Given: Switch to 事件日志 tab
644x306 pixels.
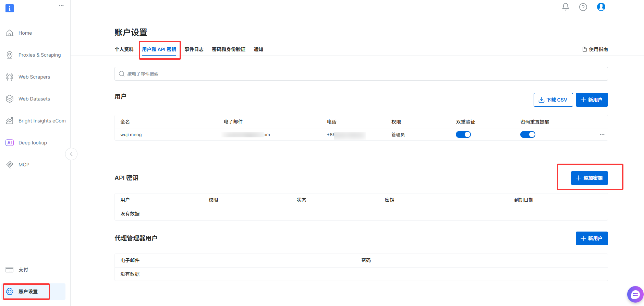Looking at the screenshot, I should [194, 49].
